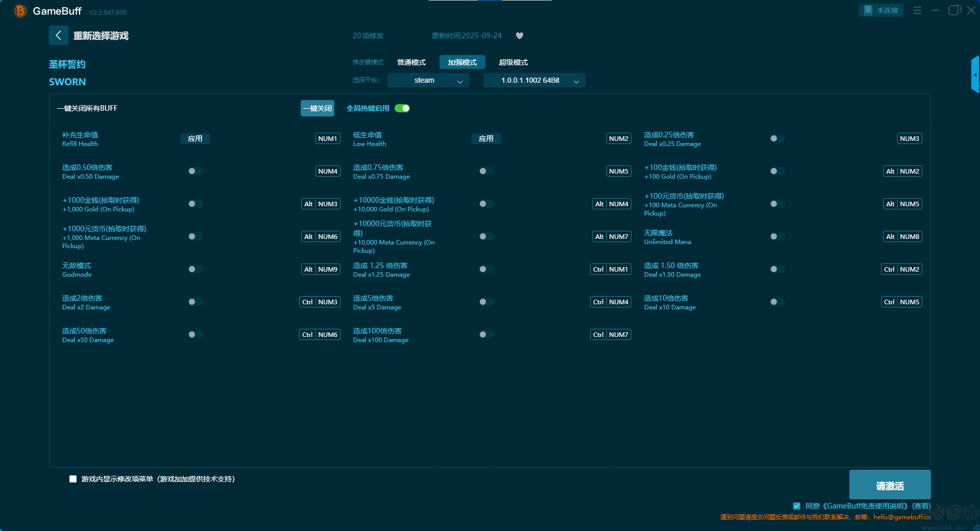Open the disclaimer 查看 link
Screen dimensions: 980x531
click(921, 506)
